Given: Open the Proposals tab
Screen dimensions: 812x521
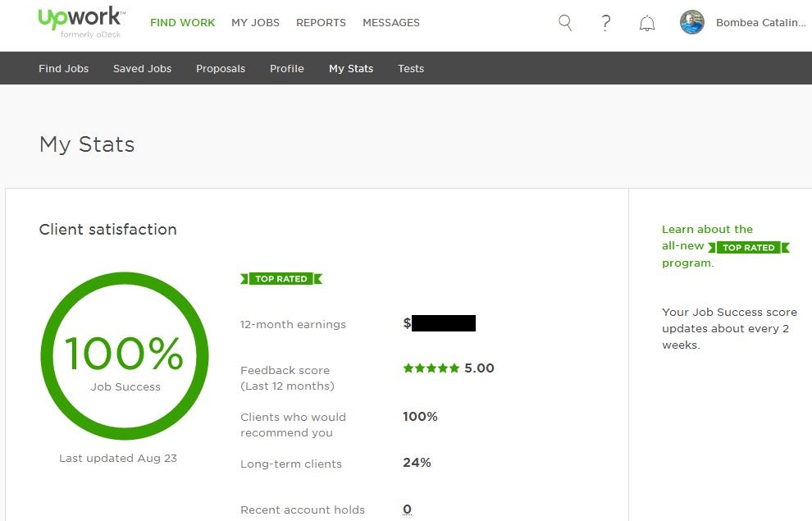Looking at the screenshot, I should pyautogui.click(x=220, y=68).
